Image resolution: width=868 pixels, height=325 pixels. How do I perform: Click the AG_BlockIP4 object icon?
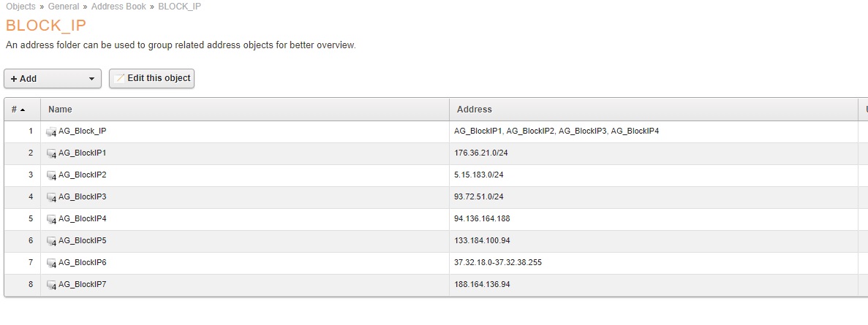tap(51, 219)
